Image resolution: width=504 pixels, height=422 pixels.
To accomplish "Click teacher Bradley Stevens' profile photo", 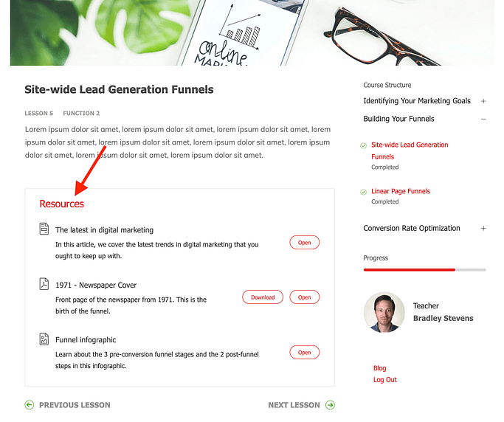I will coord(384,312).
